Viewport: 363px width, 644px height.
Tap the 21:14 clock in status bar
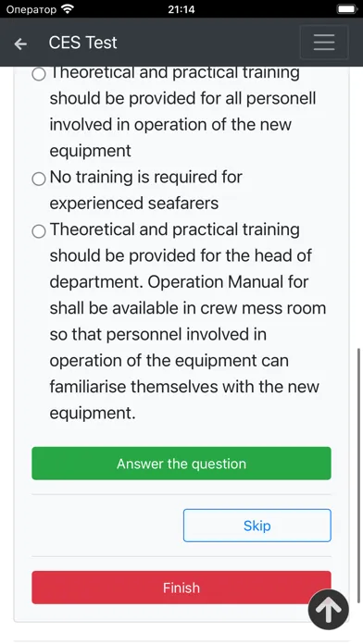[x=181, y=9]
